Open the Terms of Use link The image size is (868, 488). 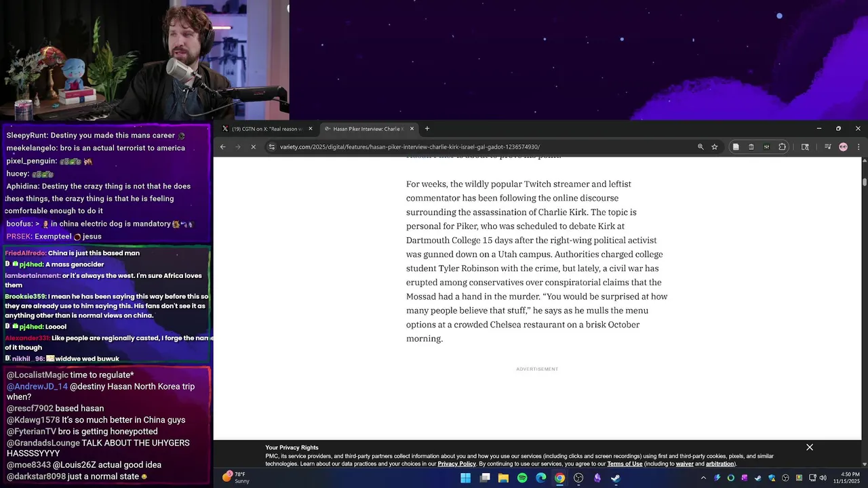point(625,464)
